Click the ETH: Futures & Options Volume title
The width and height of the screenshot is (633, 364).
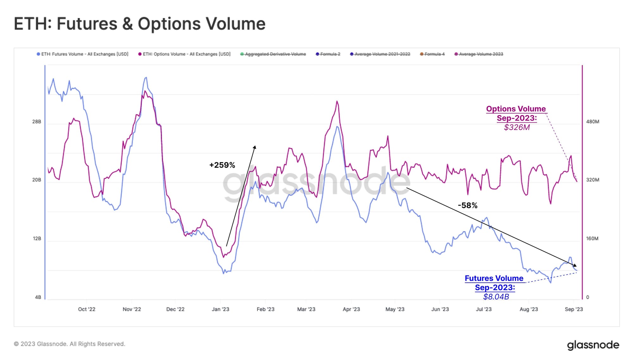(x=140, y=24)
